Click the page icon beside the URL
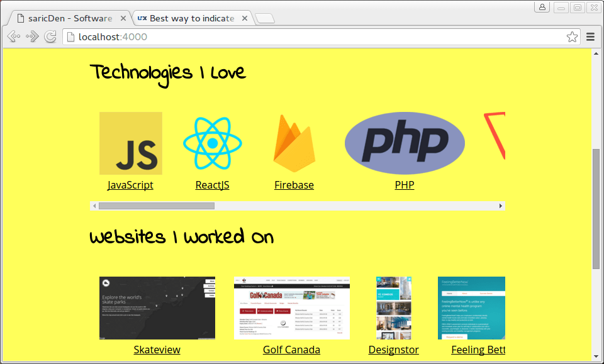This screenshot has height=364, width=604. click(70, 36)
